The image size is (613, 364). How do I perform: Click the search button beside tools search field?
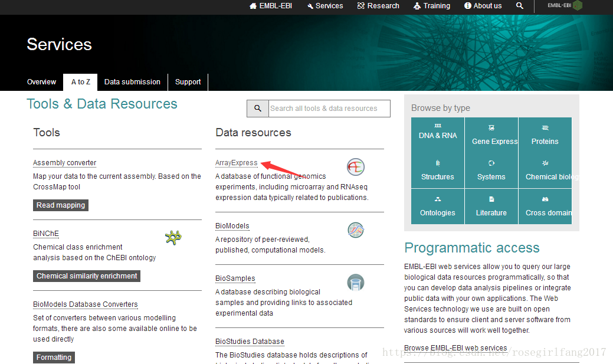pyautogui.click(x=258, y=109)
